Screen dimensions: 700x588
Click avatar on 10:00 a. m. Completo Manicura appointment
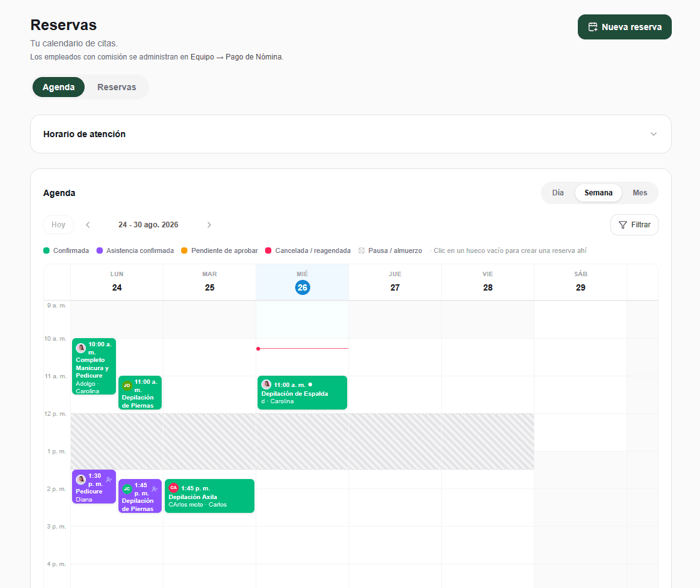[81, 348]
